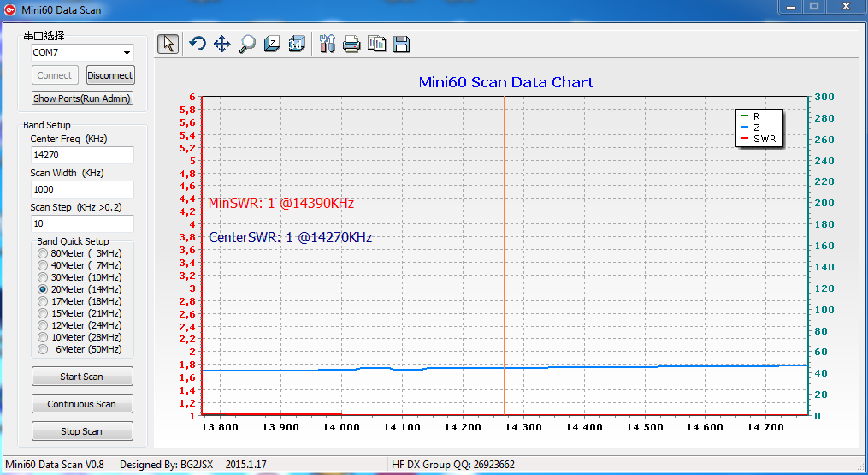
Task: Click the Continuous Scan button
Action: 82,404
